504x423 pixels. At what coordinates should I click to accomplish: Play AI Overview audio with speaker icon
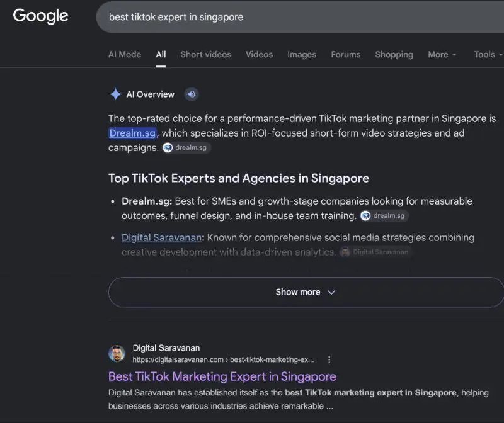coord(192,94)
